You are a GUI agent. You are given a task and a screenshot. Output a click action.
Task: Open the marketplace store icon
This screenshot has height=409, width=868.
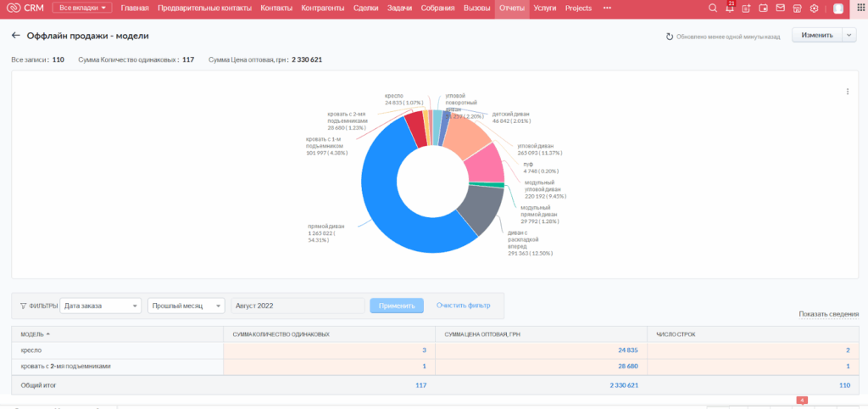point(797,8)
